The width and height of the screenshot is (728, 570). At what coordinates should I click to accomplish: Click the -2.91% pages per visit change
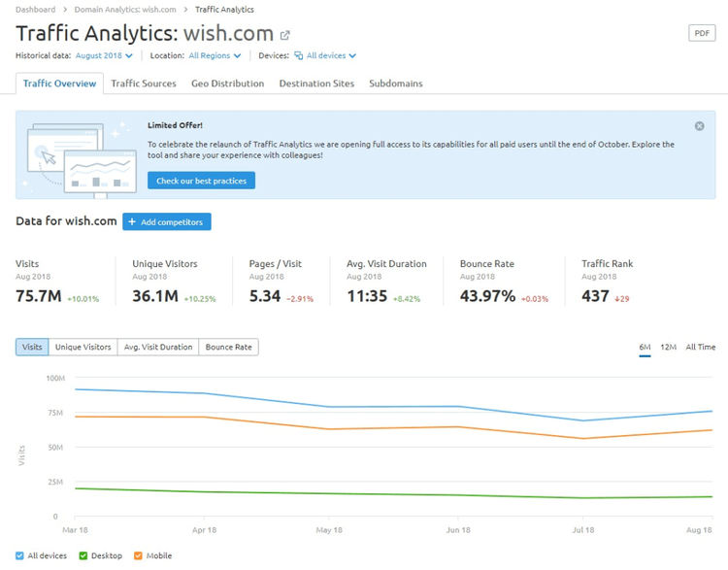(300, 299)
